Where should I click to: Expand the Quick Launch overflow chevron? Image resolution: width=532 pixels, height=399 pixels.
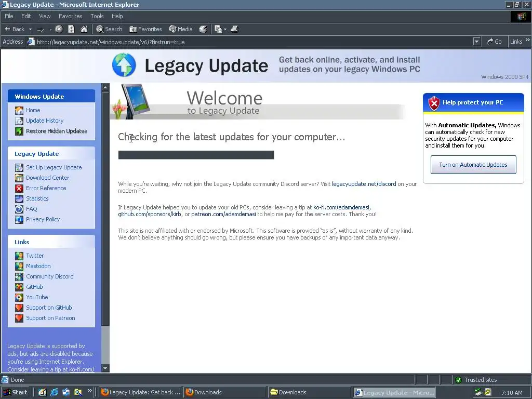[x=89, y=391]
